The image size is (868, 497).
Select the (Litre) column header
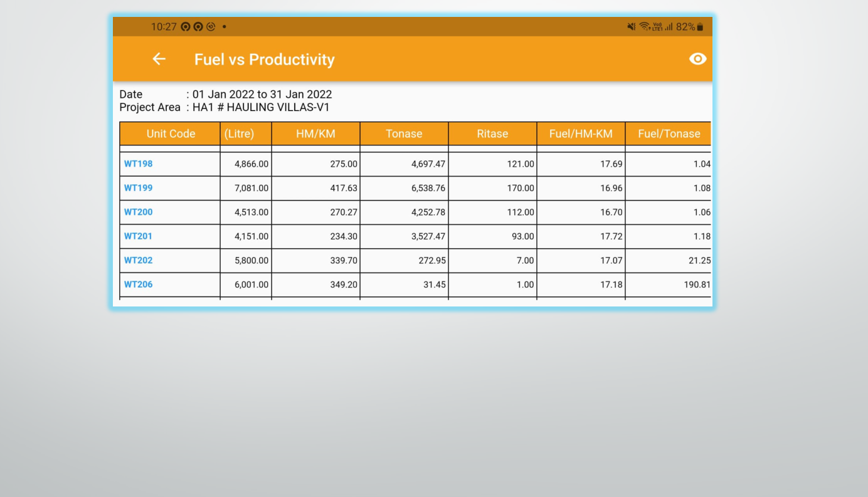pyautogui.click(x=246, y=133)
